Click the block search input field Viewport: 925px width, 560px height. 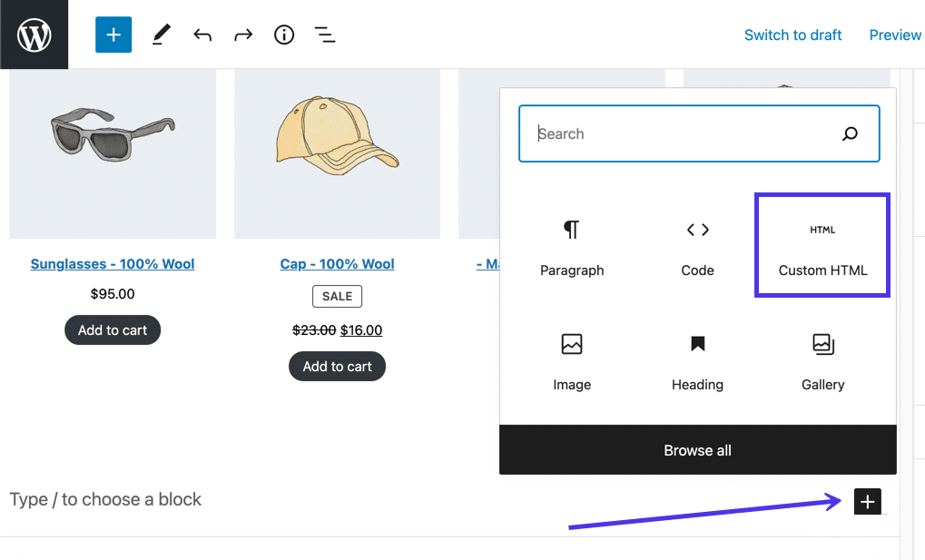pos(681,134)
